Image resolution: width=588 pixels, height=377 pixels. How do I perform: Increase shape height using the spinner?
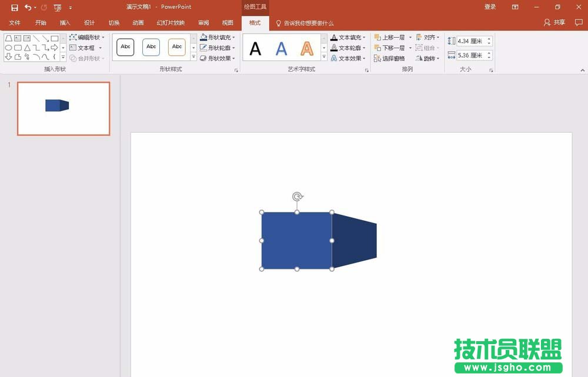pos(489,38)
